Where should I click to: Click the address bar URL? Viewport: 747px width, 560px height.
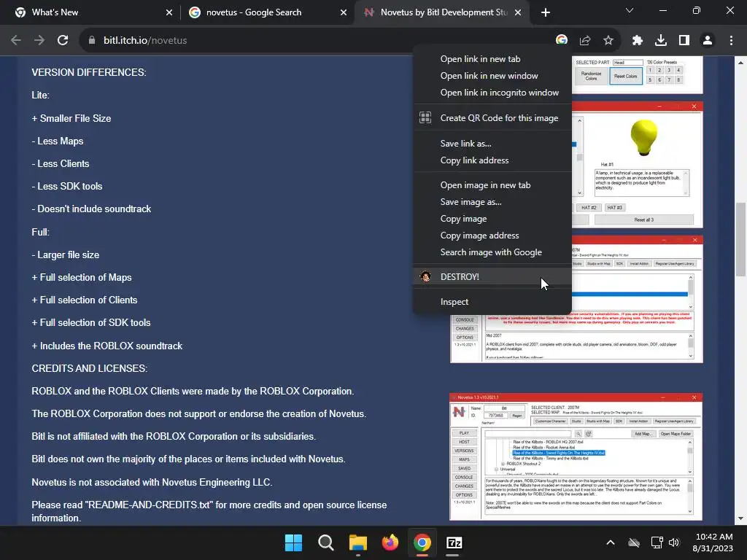145,41
